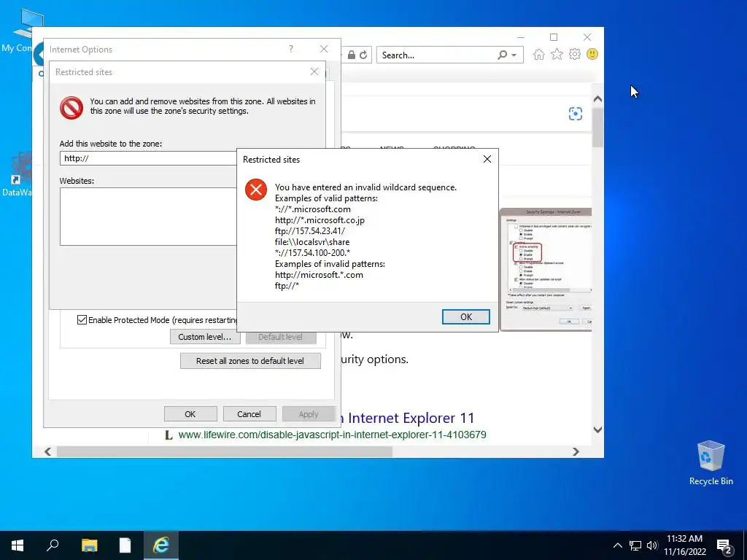Click the taskbar search magnifier
Image resolution: width=747 pixels, height=560 pixels.
point(53,545)
